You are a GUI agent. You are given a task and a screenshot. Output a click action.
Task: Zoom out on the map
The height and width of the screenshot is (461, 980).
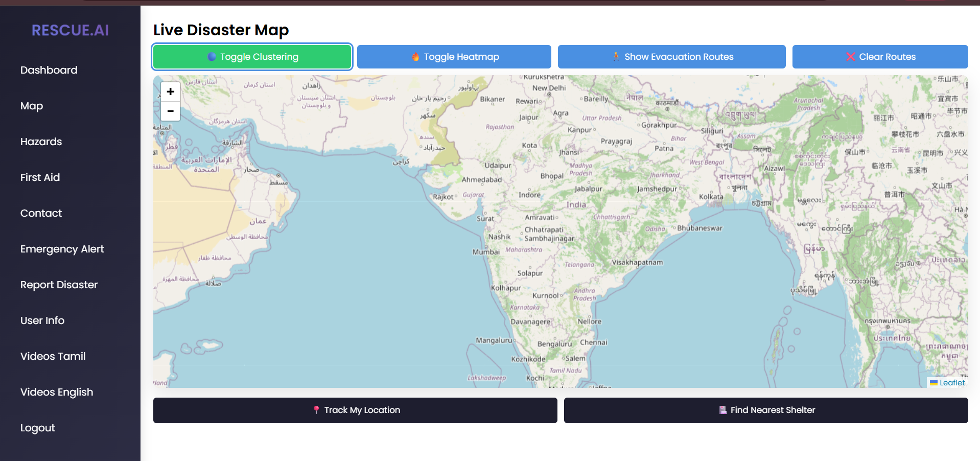click(x=171, y=111)
